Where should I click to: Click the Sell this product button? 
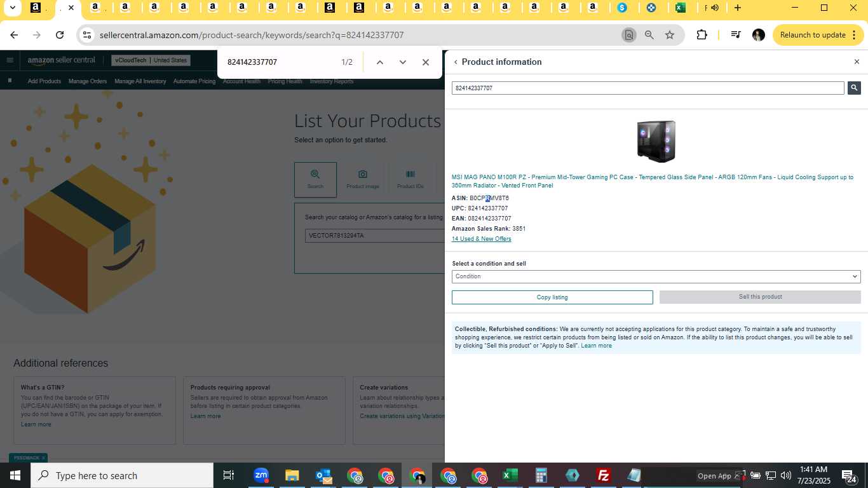(760, 297)
